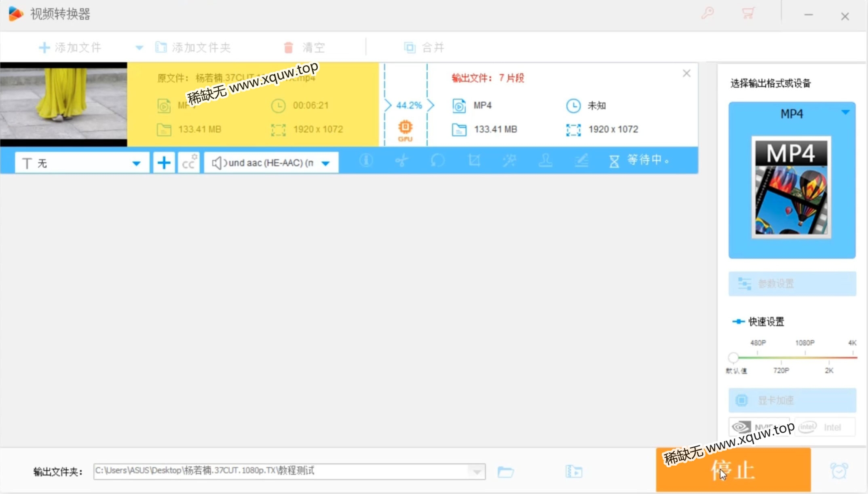Viewport: 868px width, 494px height.
Task: Remove the file with its close X
Action: [x=686, y=73]
